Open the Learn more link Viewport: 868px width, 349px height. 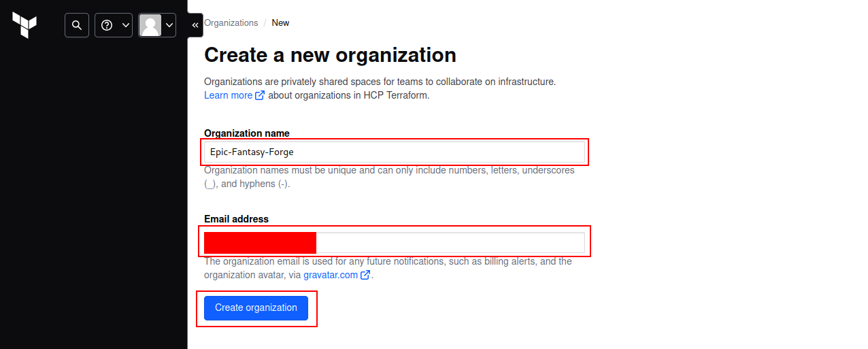(228, 95)
